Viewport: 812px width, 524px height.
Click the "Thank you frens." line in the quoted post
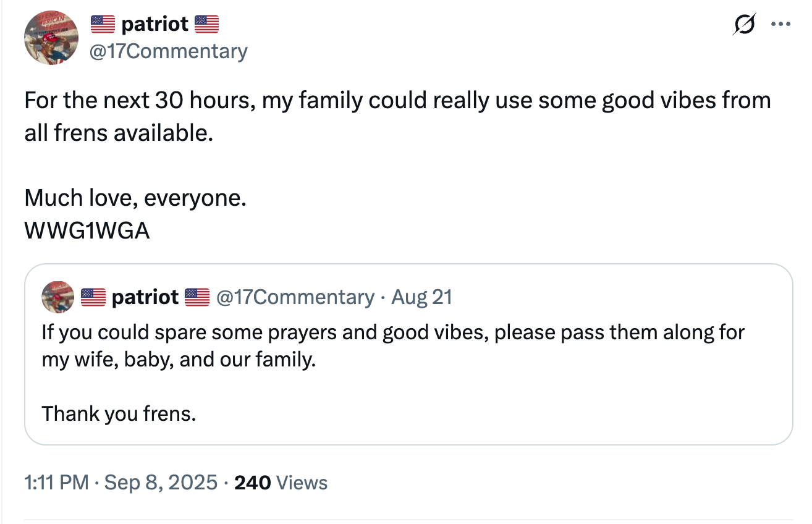pyautogui.click(x=119, y=413)
